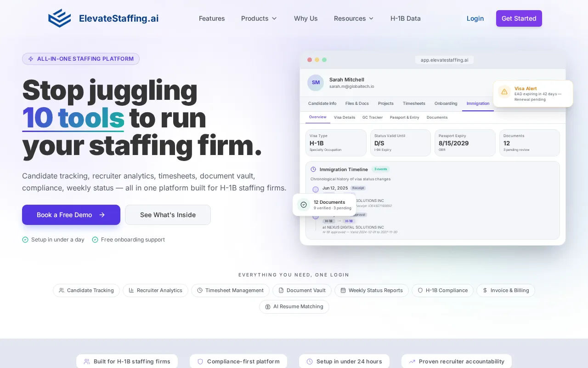Click the calendar icon in Weekly Status Reports chip
This screenshot has width=588, height=368.
tap(343, 290)
